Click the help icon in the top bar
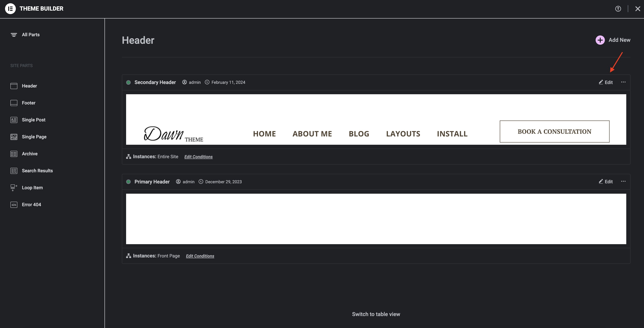Viewport: 644px width, 328px height. [618, 9]
